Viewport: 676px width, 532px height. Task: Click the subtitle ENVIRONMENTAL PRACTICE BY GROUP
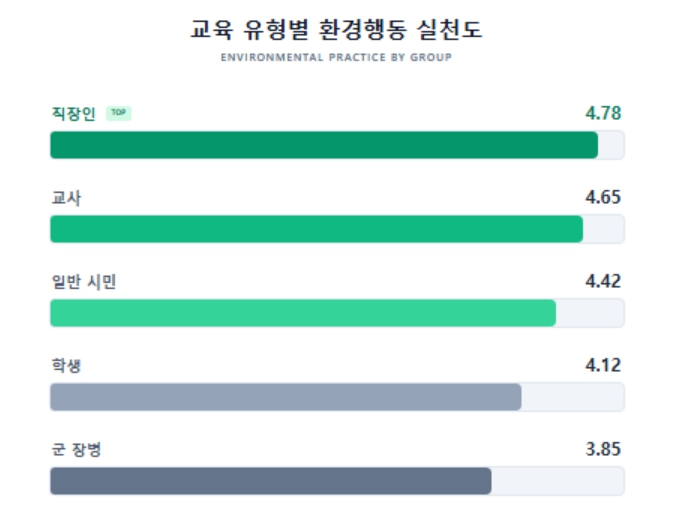pyautogui.click(x=337, y=57)
